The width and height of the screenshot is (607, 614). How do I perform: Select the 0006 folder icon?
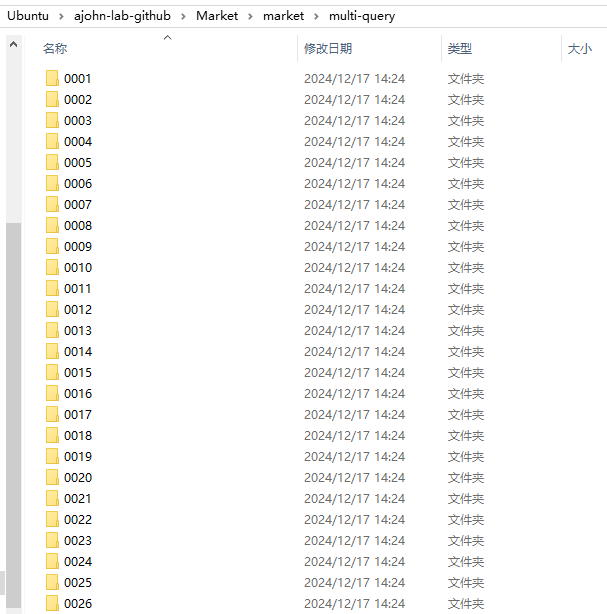pos(52,183)
